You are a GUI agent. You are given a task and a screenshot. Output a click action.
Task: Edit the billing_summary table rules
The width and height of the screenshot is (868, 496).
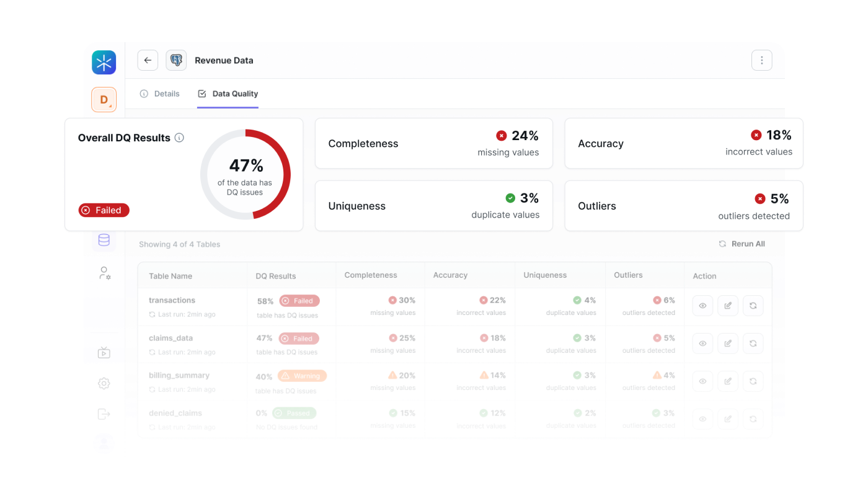728,381
